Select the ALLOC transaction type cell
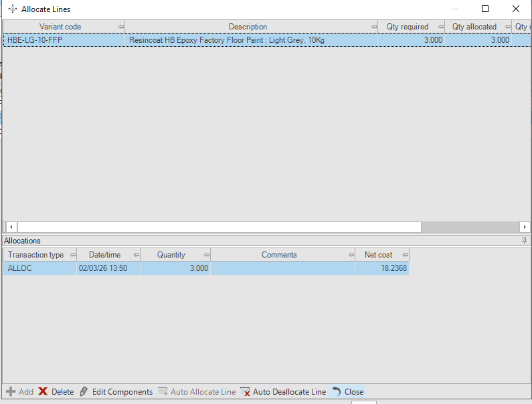 [x=40, y=268]
